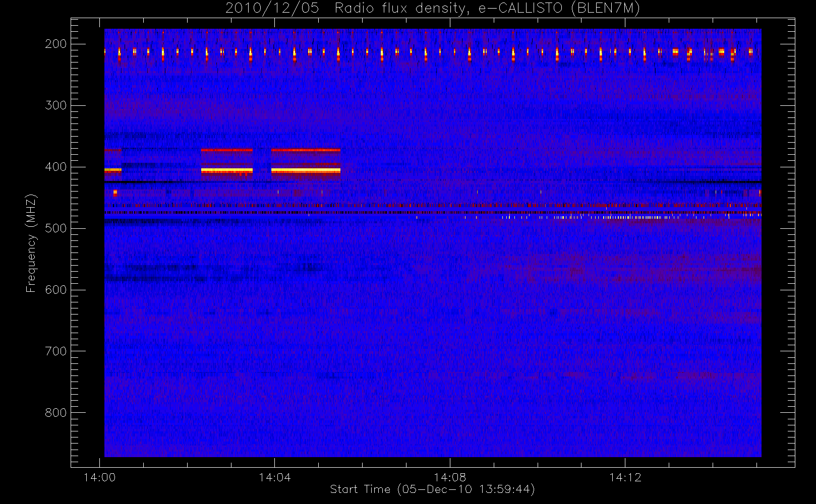
Task: Click the bright yellow burst starting near 14:04
Action: (x=306, y=170)
